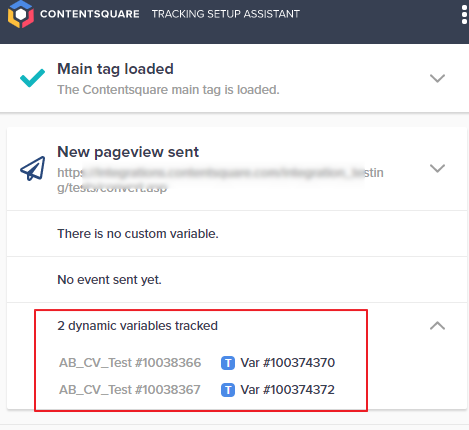Click the teal checkmark status icon
This screenshot has width=469, height=430.
pyautogui.click(x=32, y=78)
